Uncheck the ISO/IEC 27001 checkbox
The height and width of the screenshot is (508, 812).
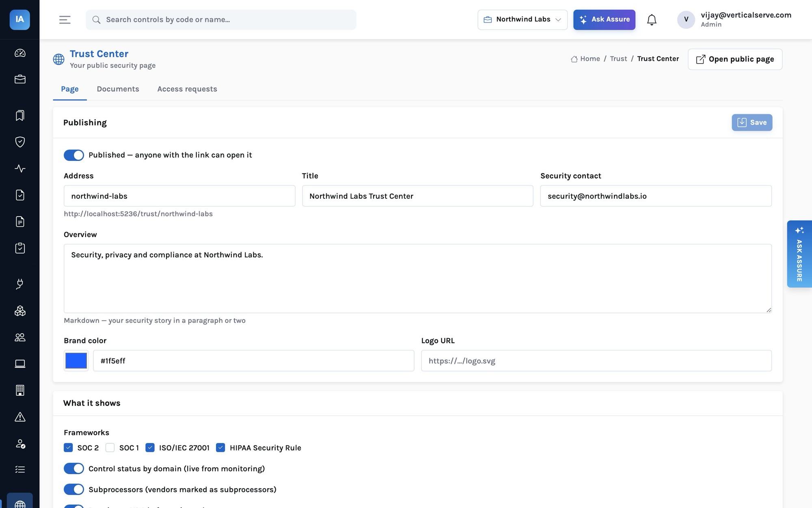pos(150,447)
